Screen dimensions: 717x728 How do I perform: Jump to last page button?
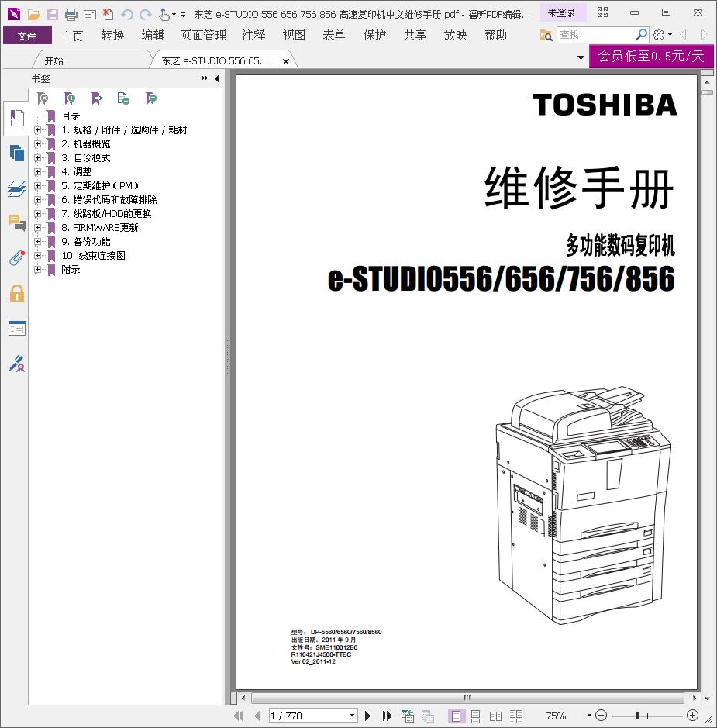point(387,716)
